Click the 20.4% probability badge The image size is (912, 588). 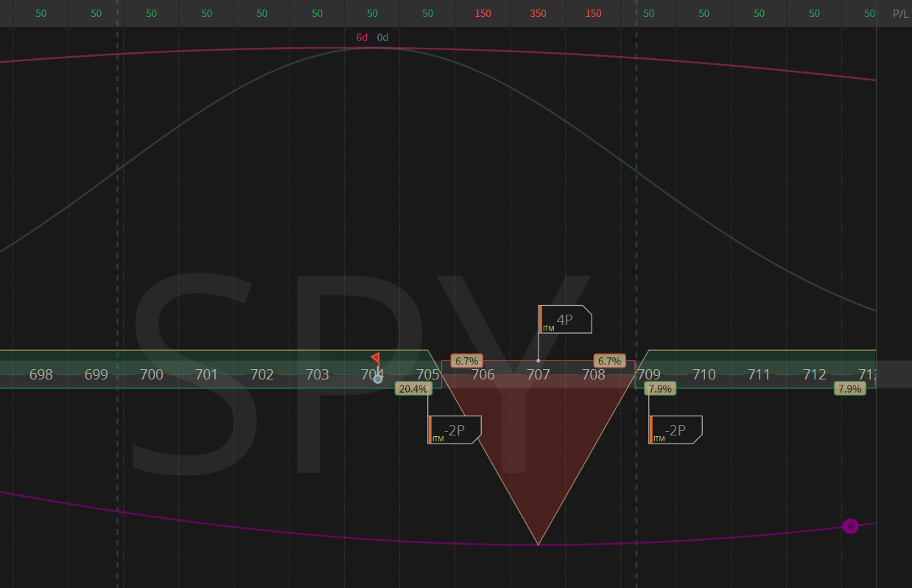pyautogui.click(x=413, y=388)
